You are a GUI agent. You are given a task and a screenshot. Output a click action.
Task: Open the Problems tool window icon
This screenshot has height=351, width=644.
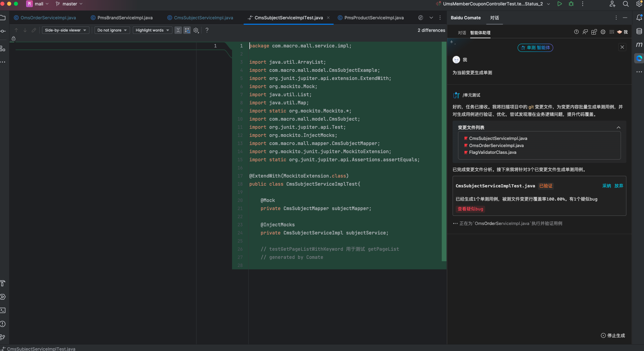tap(3, 324)
